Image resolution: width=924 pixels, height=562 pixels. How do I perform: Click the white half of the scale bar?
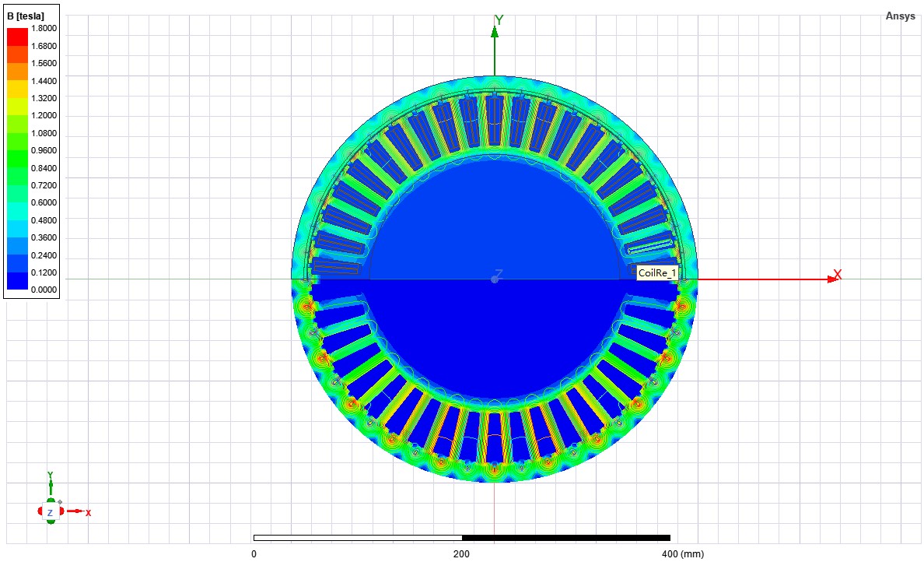pos(358,538)
